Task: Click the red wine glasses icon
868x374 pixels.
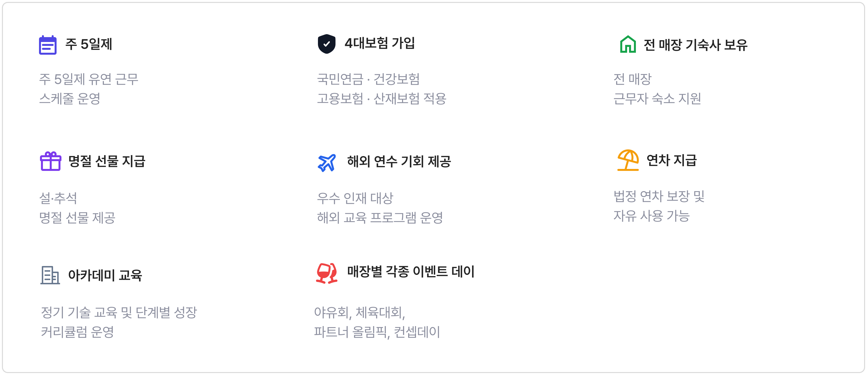Action: pos(326,273)
